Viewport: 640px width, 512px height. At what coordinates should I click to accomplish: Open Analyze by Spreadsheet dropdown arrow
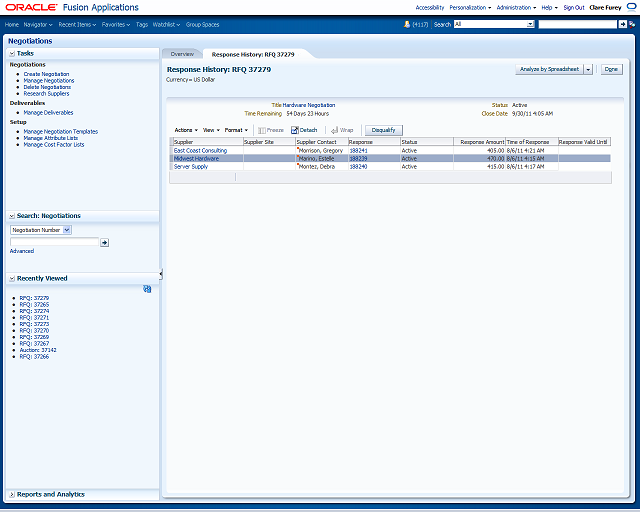pyautogui.click(x=588, y=69)
